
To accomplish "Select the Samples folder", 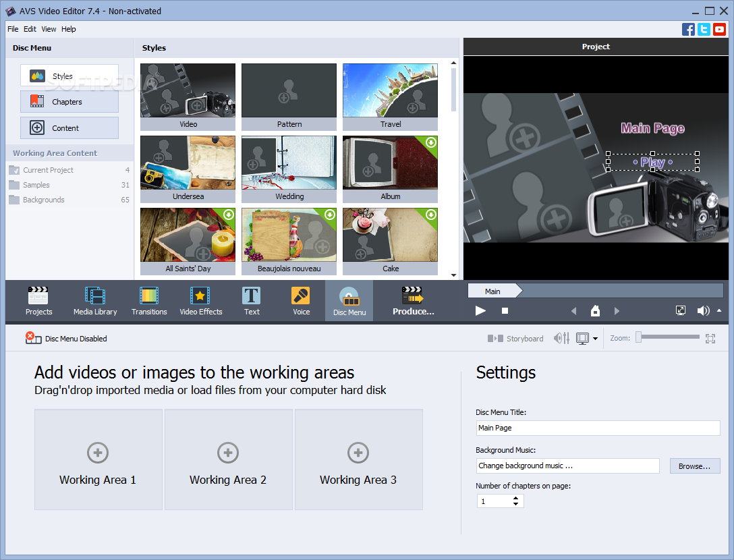I will 69,185.
